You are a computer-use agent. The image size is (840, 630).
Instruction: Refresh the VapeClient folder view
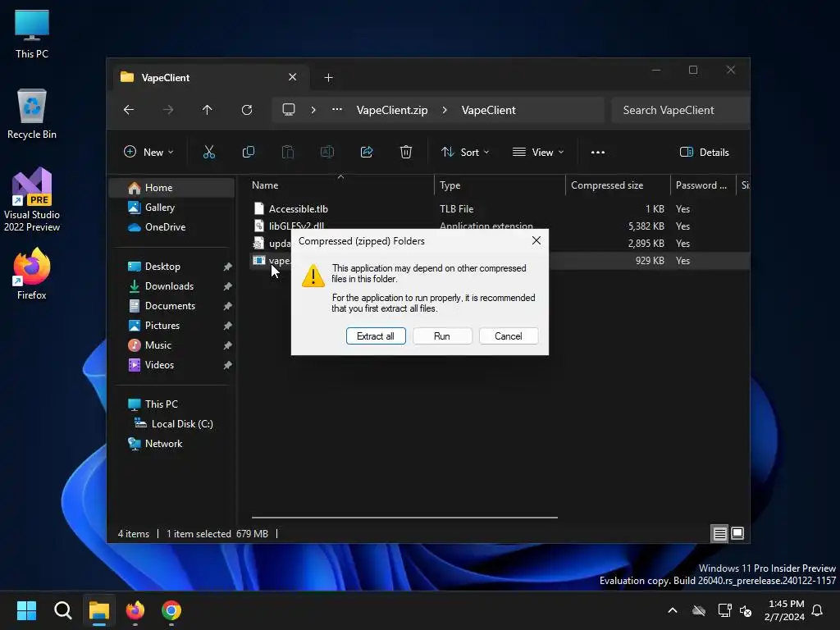(246, 110)
